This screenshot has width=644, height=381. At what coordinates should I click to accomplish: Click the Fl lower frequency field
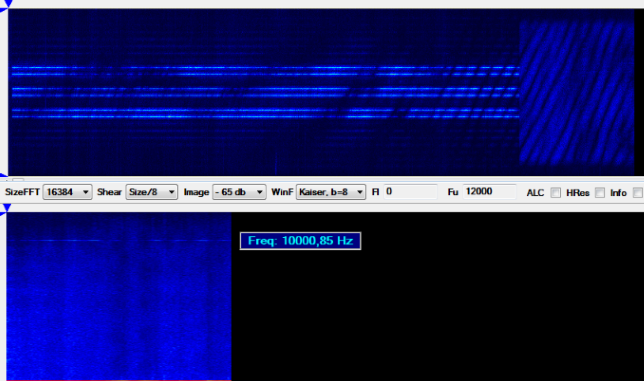click(410, 192)
